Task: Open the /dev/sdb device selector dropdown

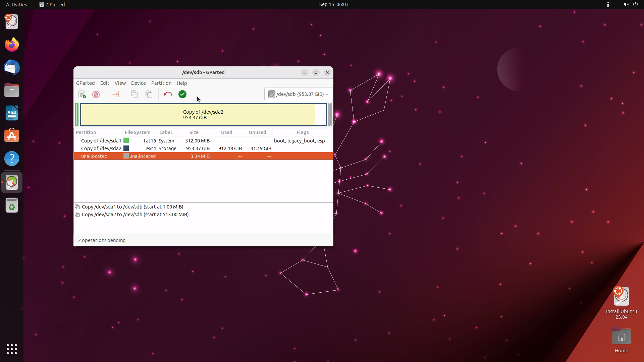Action: pos(299,94)
